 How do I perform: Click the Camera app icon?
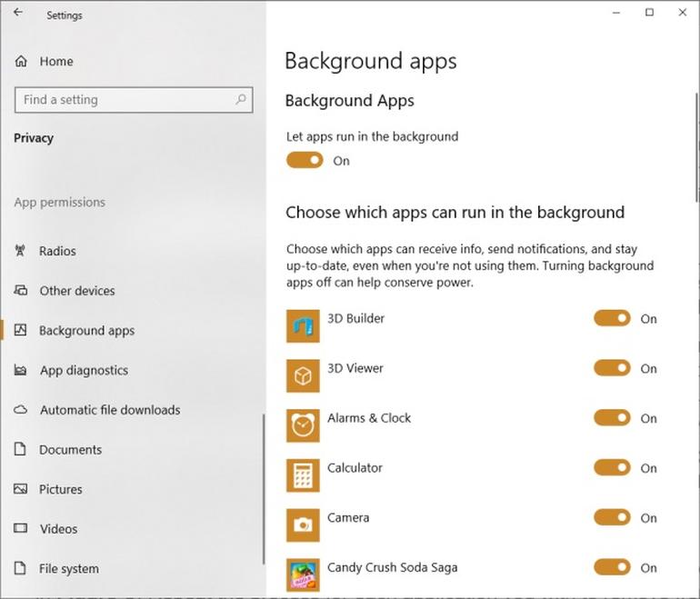(x=303, y=525)
